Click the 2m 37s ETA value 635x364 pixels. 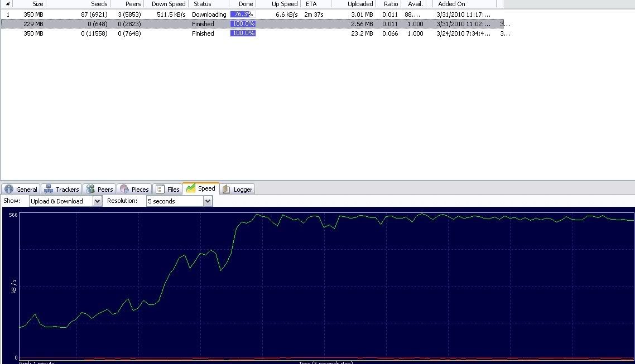pyautogui.click(x=314, y=14)
